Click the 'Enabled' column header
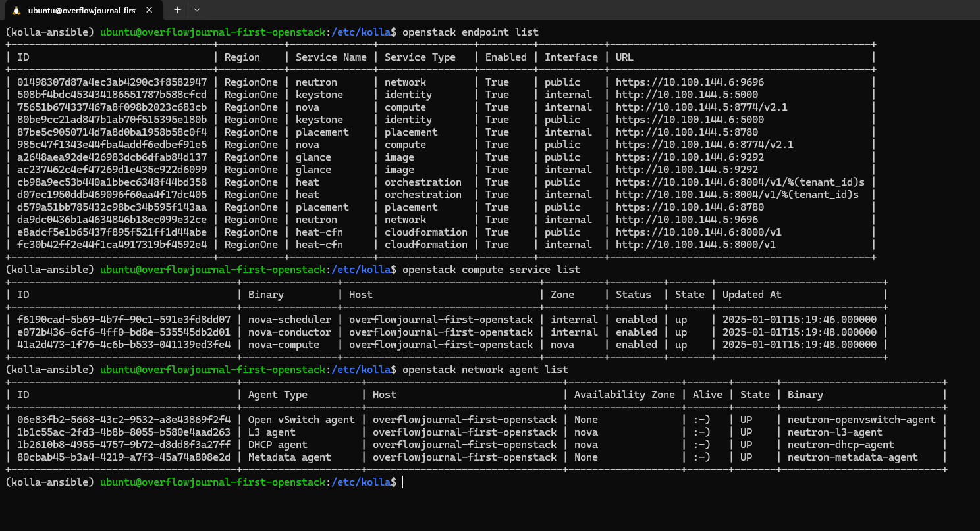The height and width of the screenshot is (531, 980). [x=506, y=57]
